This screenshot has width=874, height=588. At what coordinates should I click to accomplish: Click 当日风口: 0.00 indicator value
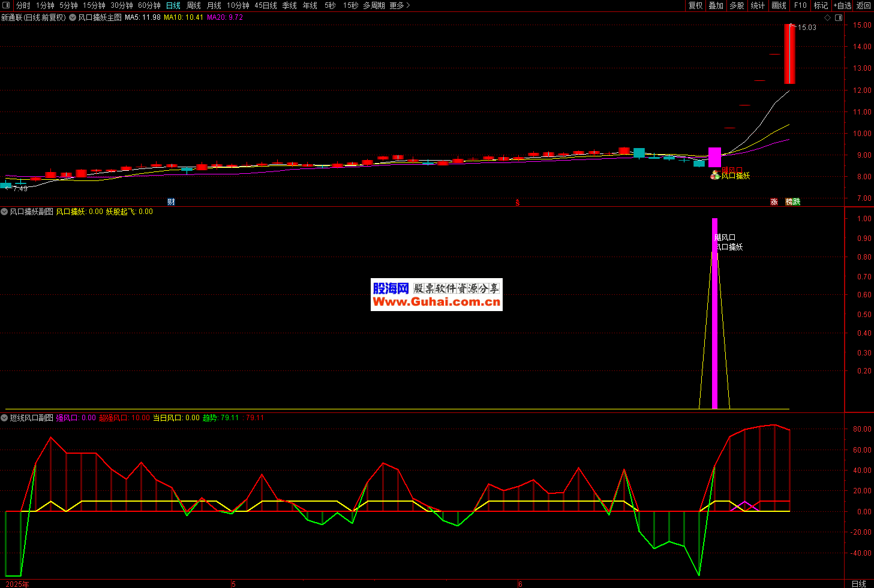tap(176, 418)
